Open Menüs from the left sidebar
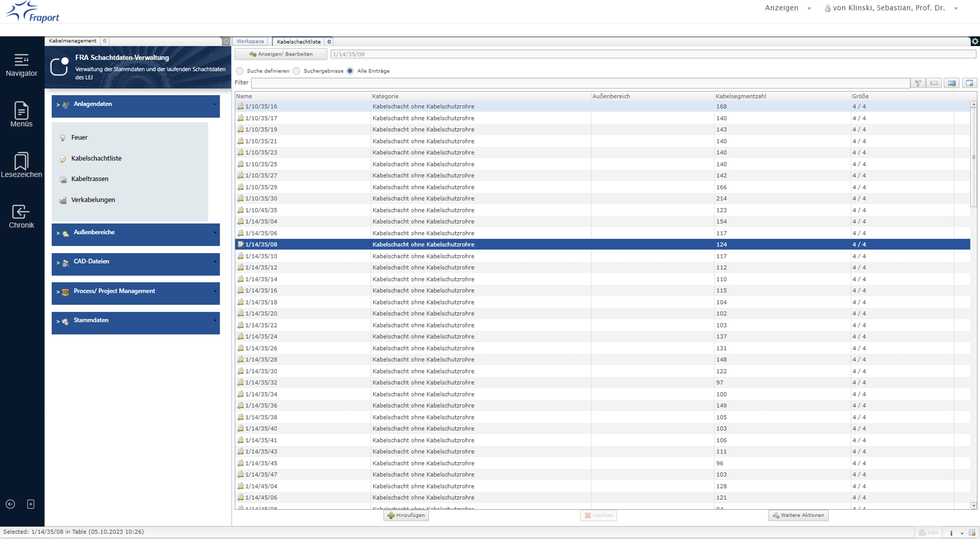Image resolution: width=980 pixels, height=540 pixels. click(x=22, y=115)
